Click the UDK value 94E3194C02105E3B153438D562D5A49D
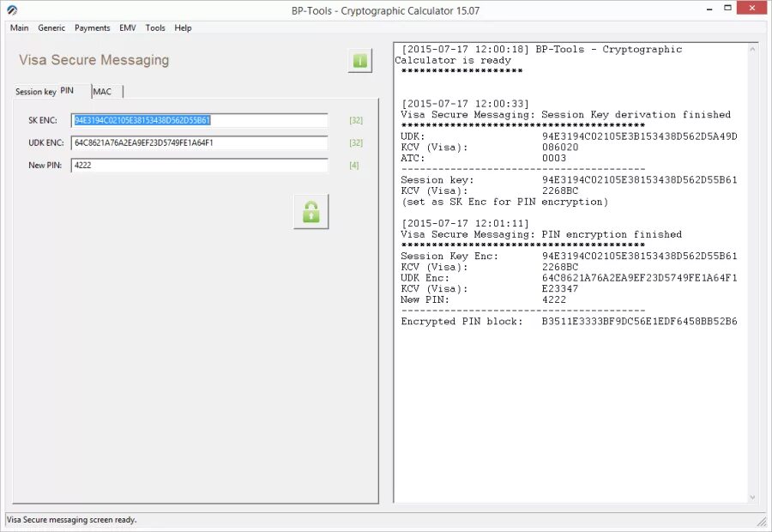 click(640, 136)
